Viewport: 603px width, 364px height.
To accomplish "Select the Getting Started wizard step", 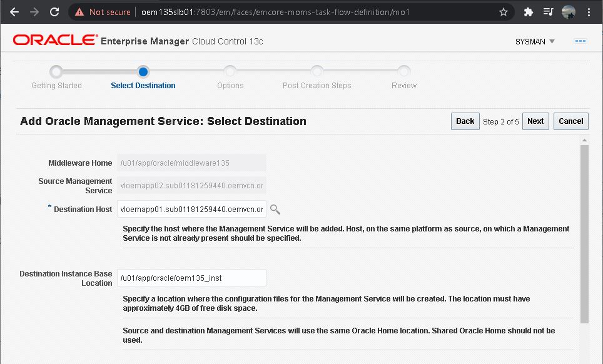I will [56, 71].
